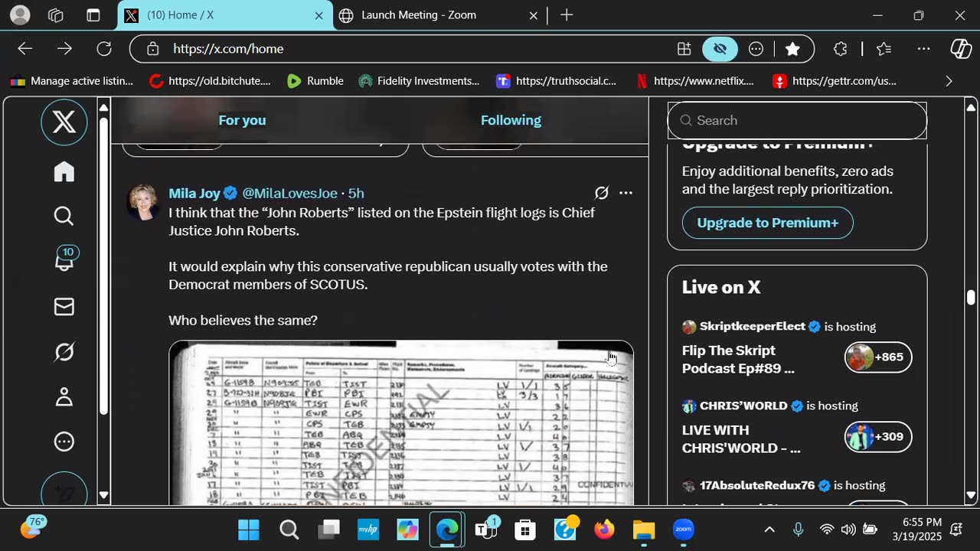Viewport: 980px width, 551px height.
Task: Close the Home / X tab
Action: (319, 15)
